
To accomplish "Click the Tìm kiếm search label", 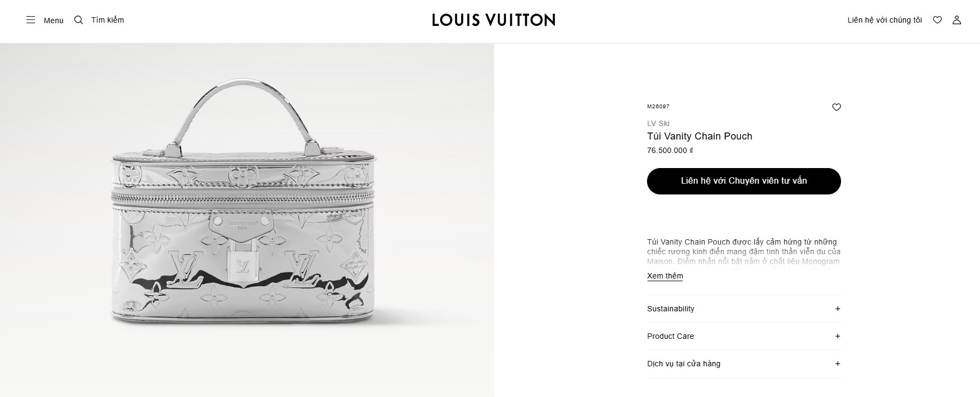I will 108,20.
